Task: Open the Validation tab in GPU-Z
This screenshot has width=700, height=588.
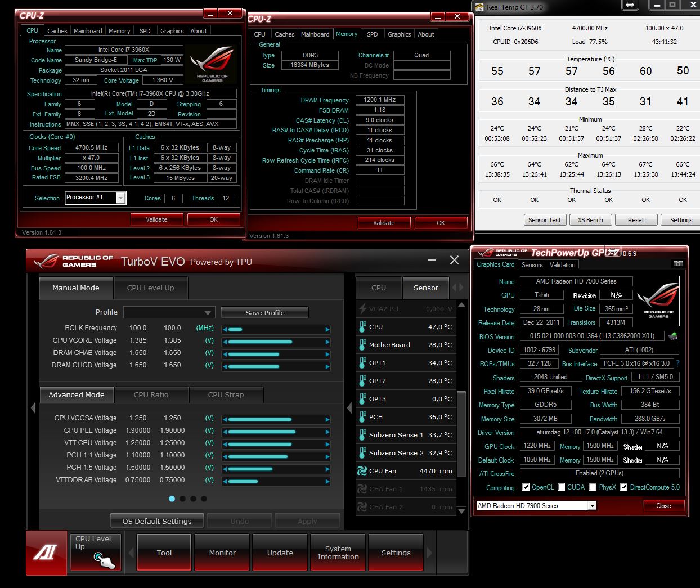Action: pyautogui.click(x=562, y=265)
